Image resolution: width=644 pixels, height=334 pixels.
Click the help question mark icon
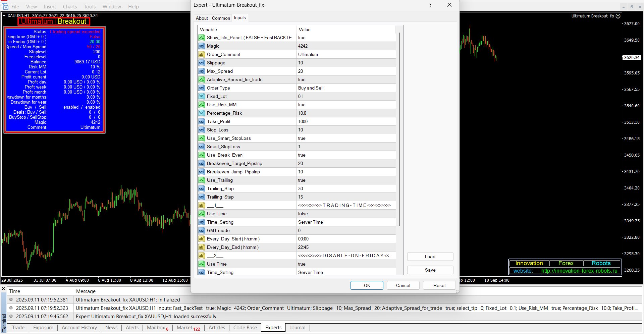click(x=430, y=5)
